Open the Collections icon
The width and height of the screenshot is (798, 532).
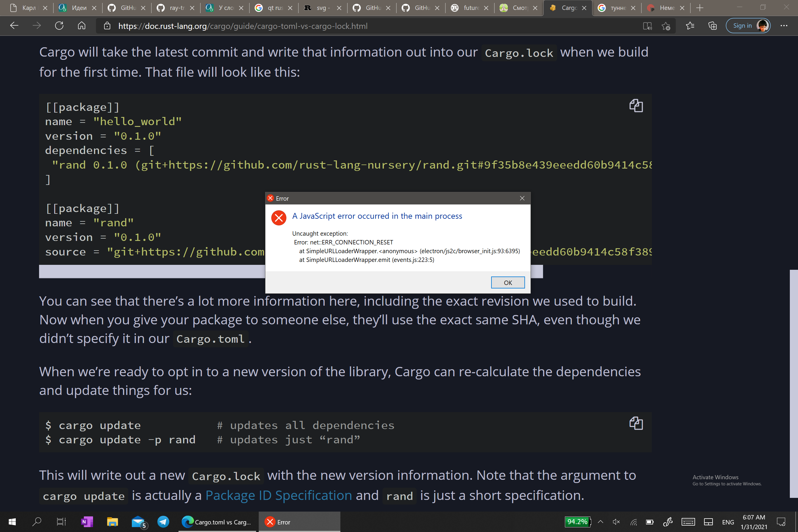coord(713,26)
